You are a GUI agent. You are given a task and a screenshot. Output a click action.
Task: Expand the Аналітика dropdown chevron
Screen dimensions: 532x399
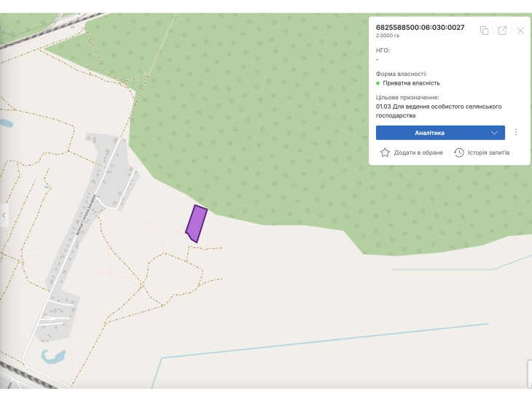pyautogui.click(x=494, y=133)
